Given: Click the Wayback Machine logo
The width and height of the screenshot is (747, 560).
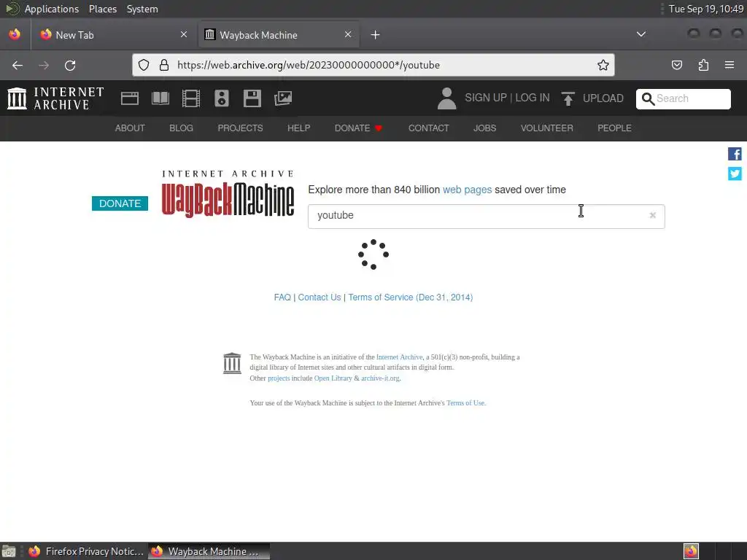Looking at the screenshot, I should 228,194.
